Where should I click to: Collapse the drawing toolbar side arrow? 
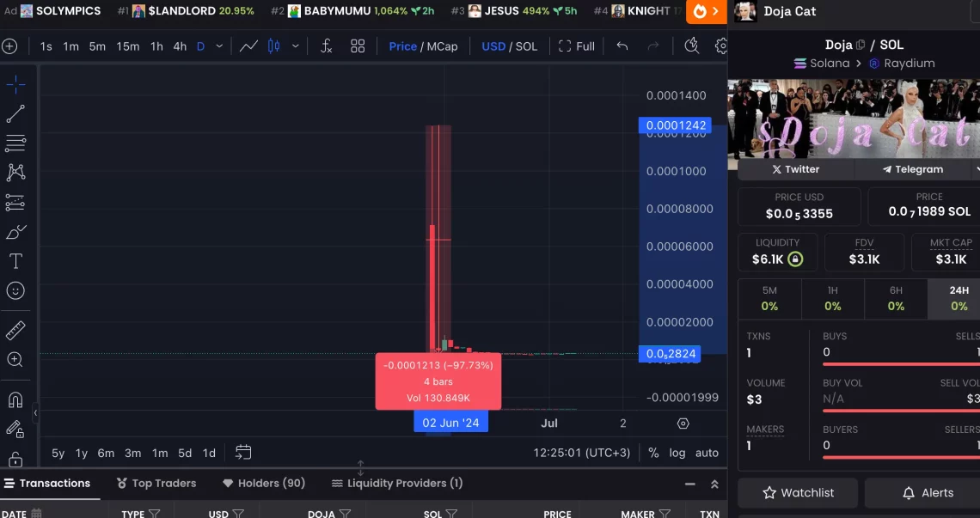tap(35, 413)
